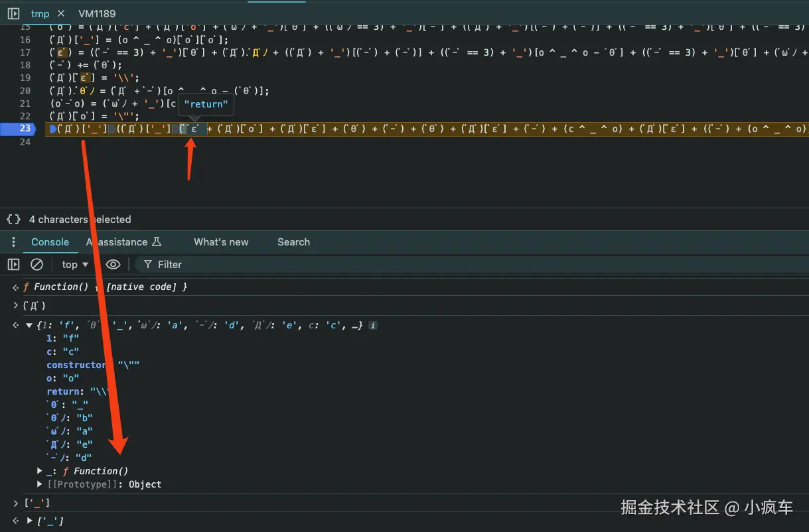Screen dimensions: 809x532
Task: Expand the last ['_'] array result
Action: 29,521
